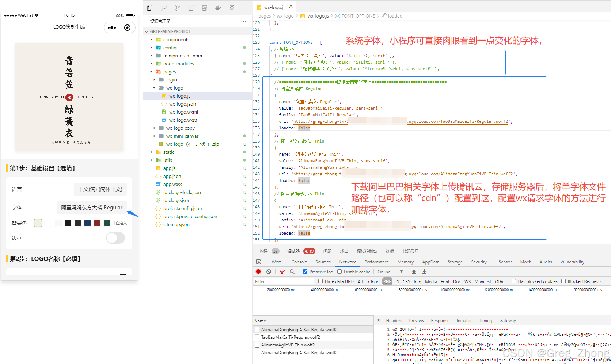
Task: Open project.config.json file
Action: pyautogui.click(x=182, y=208)
